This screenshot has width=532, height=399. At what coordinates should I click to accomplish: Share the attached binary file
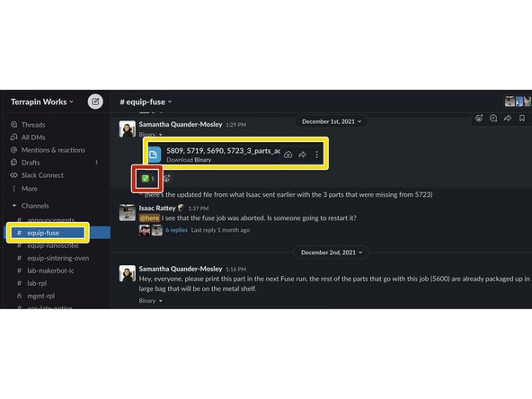302,155
